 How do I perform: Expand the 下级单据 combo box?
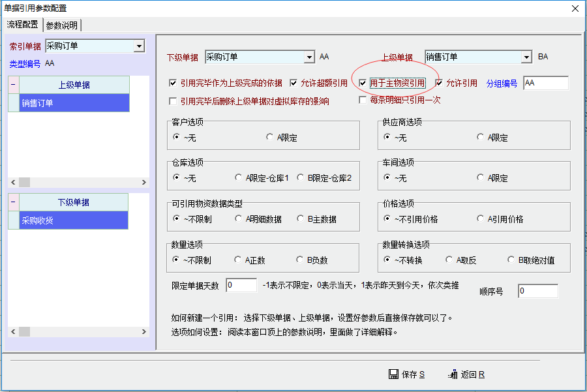click(x=309, y=57)
